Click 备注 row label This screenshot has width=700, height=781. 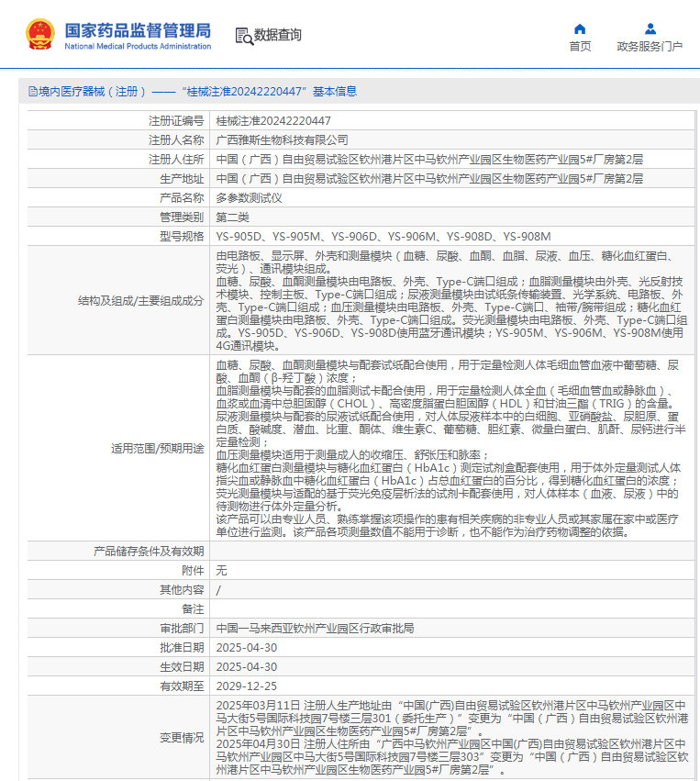(x=193, y=609)
